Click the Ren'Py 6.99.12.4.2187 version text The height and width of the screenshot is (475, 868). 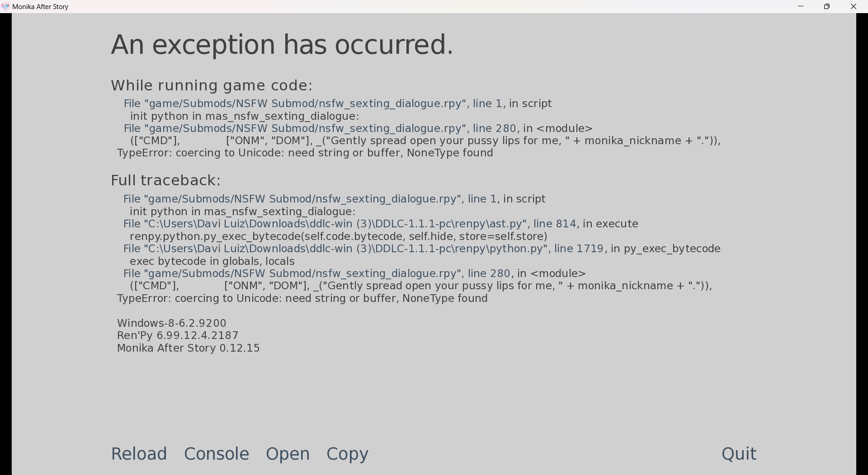click(178, 335)
